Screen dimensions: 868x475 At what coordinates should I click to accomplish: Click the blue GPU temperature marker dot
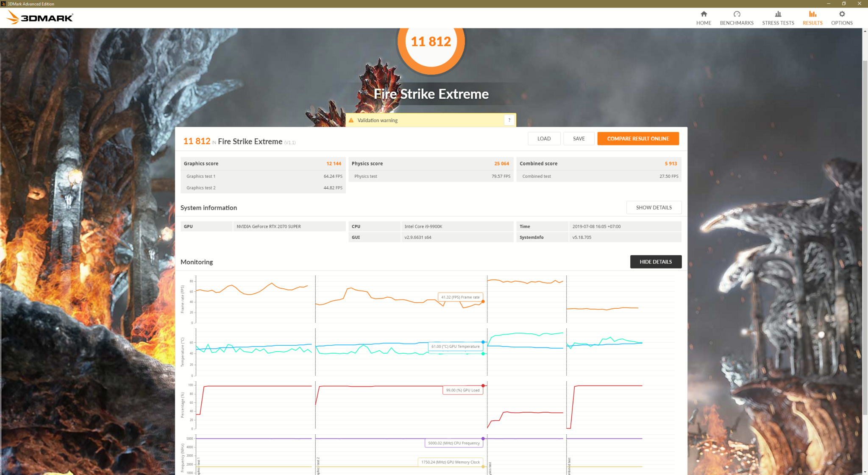tap(483, 342)
